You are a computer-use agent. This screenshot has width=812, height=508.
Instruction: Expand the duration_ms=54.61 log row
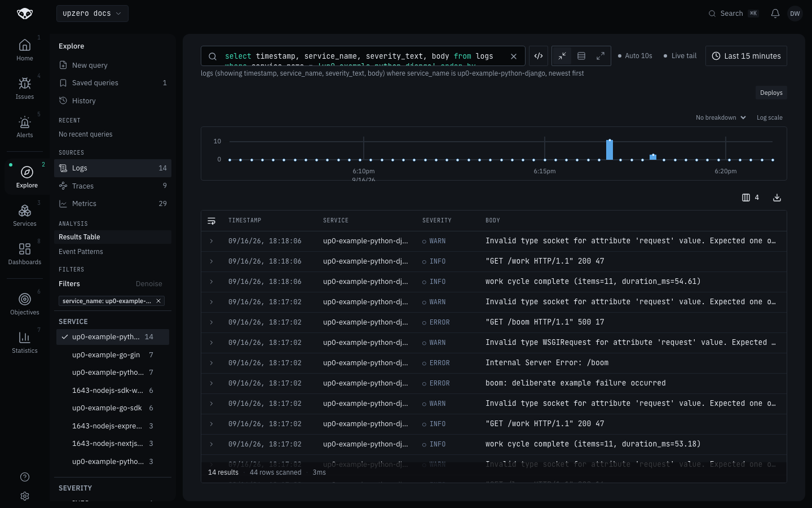211,282
